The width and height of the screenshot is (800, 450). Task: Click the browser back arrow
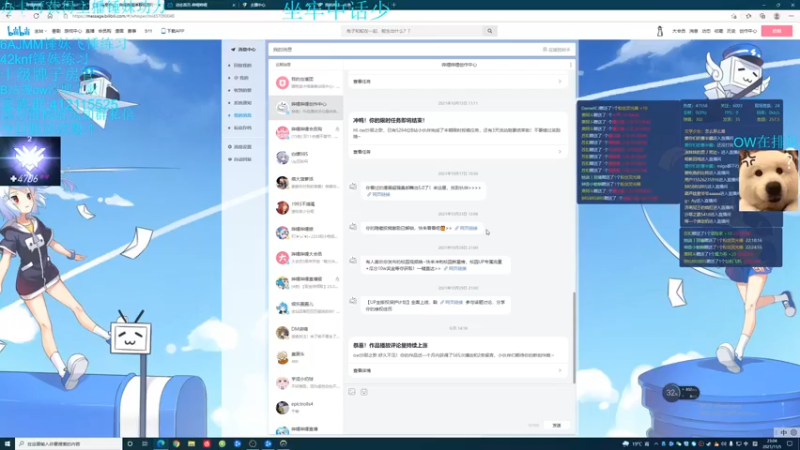tap(9, 16)
